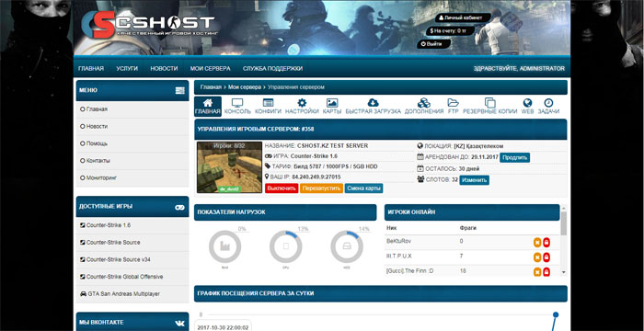Screen dimensions: 644x331
Task: Open Мои сервера in top navigation
Action: [211, 69]
